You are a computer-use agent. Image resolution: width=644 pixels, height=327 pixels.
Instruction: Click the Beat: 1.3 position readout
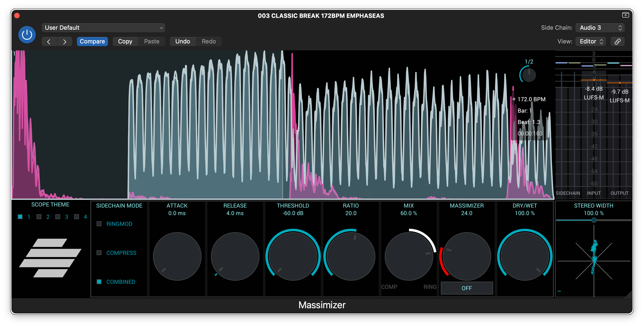pyautogui.click(x=528, y=122)
